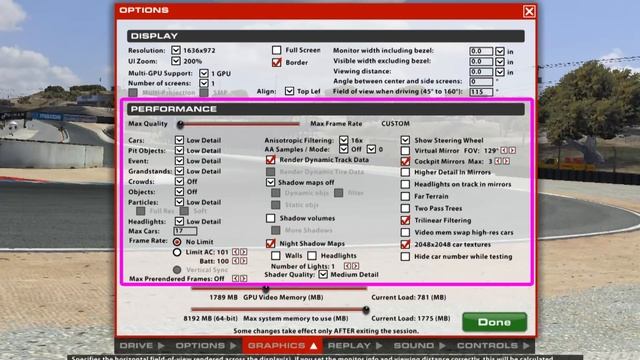Open the AA Samples dropdown showing Off
Image resolution: width=640 pixels, height=360 pixels.
pos(343,149)
